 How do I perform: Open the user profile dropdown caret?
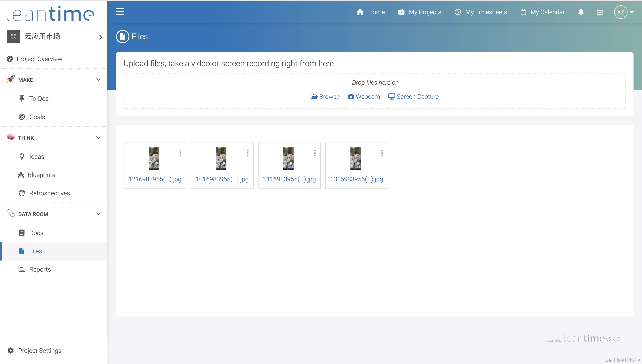[x=632, y=12]
